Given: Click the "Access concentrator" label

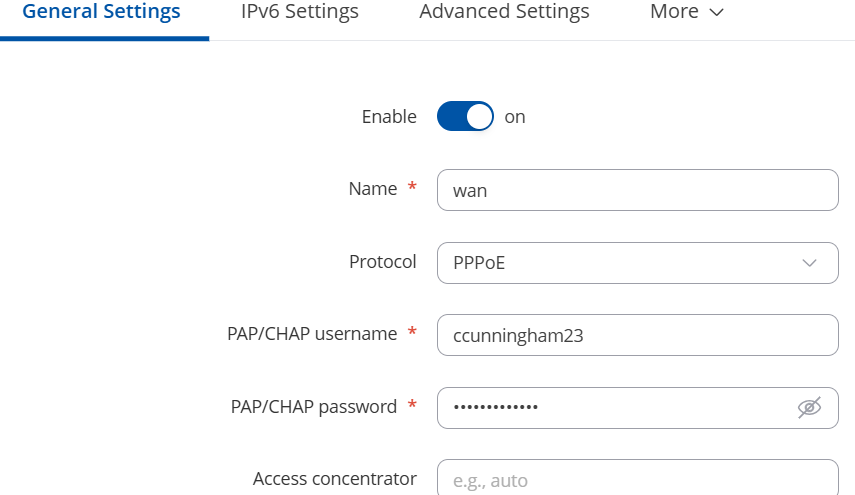Looking at the screenshot, I should (335, 479).
